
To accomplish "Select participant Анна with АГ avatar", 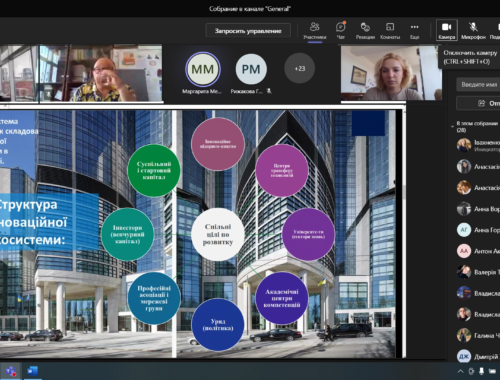I will tap(478, 230).
